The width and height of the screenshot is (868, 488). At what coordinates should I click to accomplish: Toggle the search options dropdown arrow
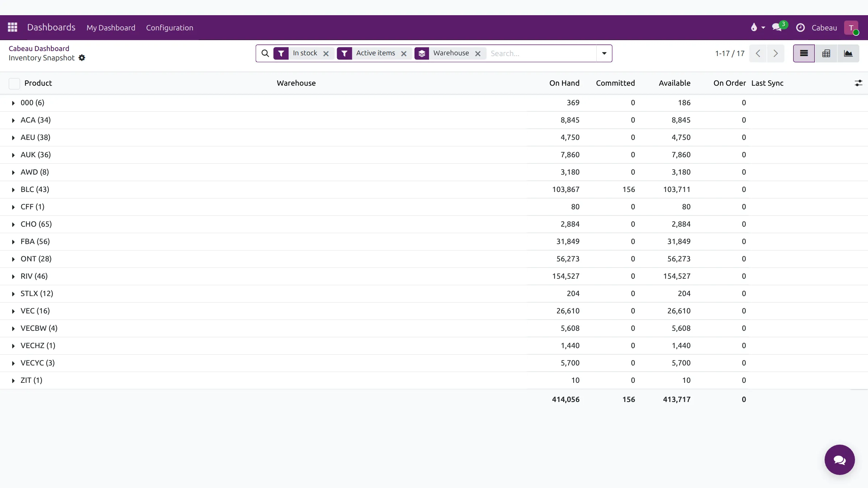tap(604, 53)
